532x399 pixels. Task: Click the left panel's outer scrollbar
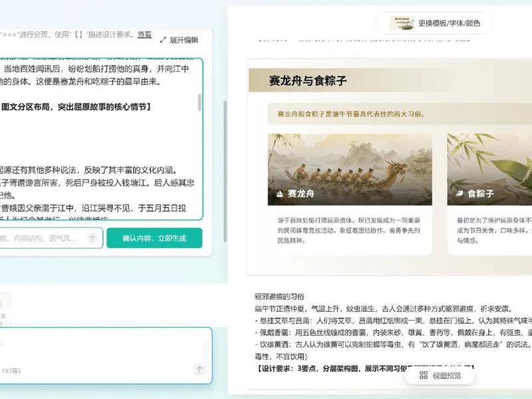tap(225, 172)
